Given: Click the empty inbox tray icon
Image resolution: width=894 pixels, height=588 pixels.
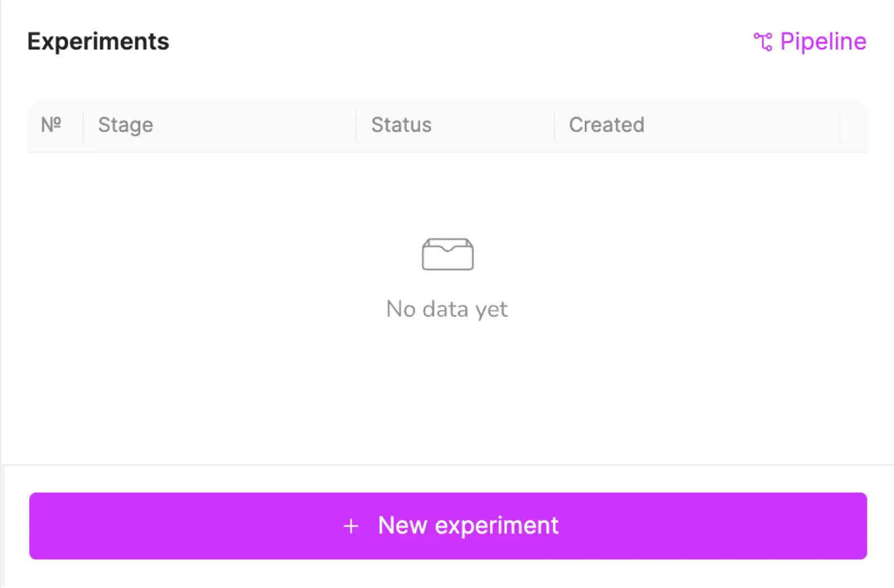Looking at the screenshot, I should [447, 255].
